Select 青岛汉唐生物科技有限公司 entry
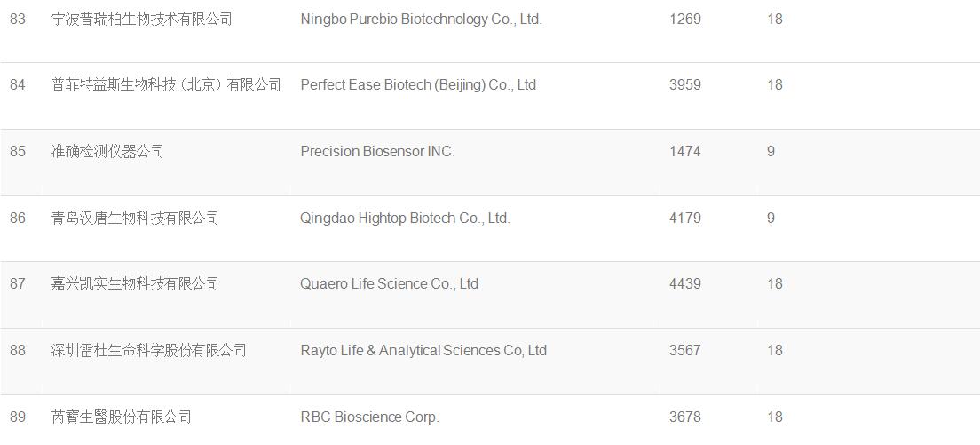The width and height of the screenshot is (980, 445). click(x=135, y=219)
